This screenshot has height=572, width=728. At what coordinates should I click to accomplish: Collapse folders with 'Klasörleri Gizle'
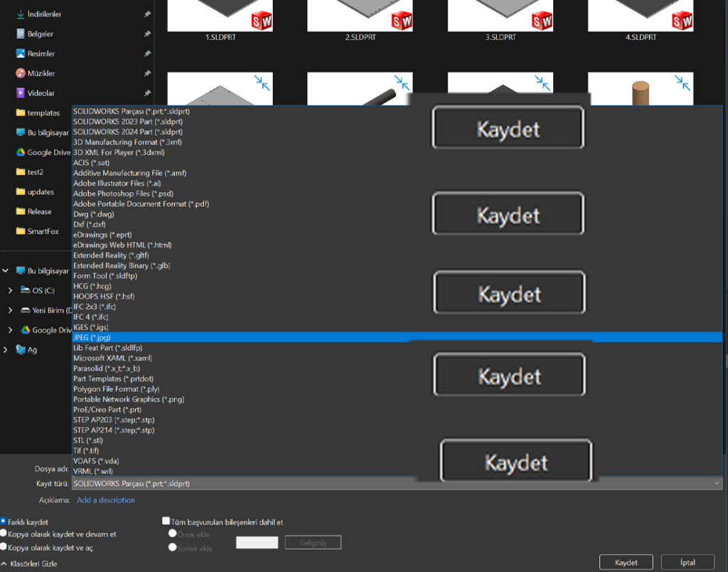pyautogui.click(x=29, y=563)
